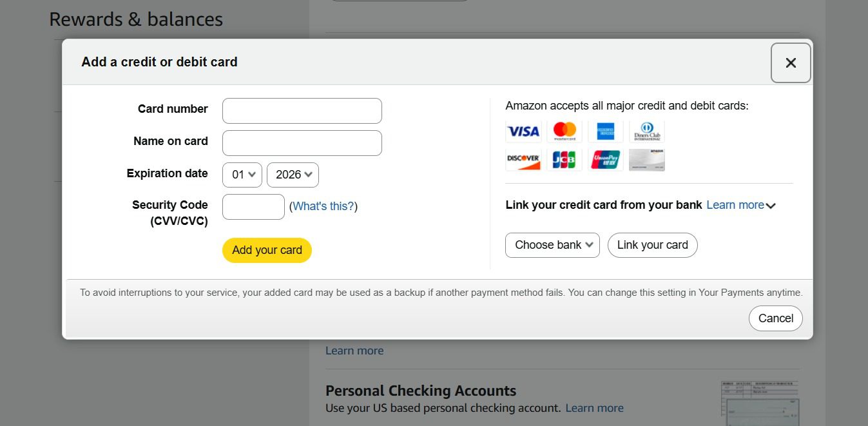Select the American Express card icon

coord(605,131)
